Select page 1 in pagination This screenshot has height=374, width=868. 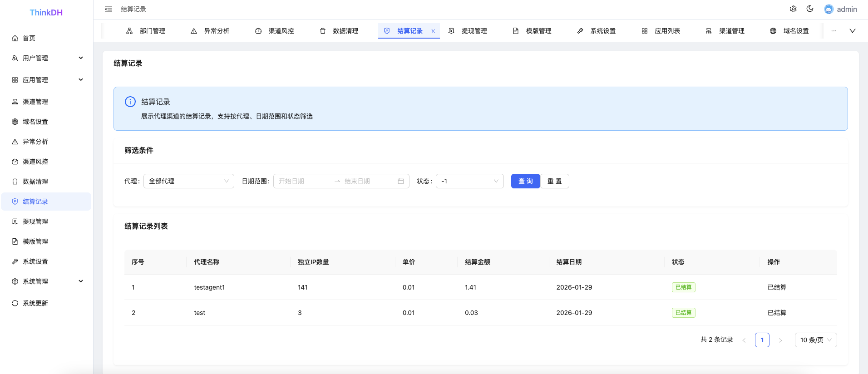point(762,340)
